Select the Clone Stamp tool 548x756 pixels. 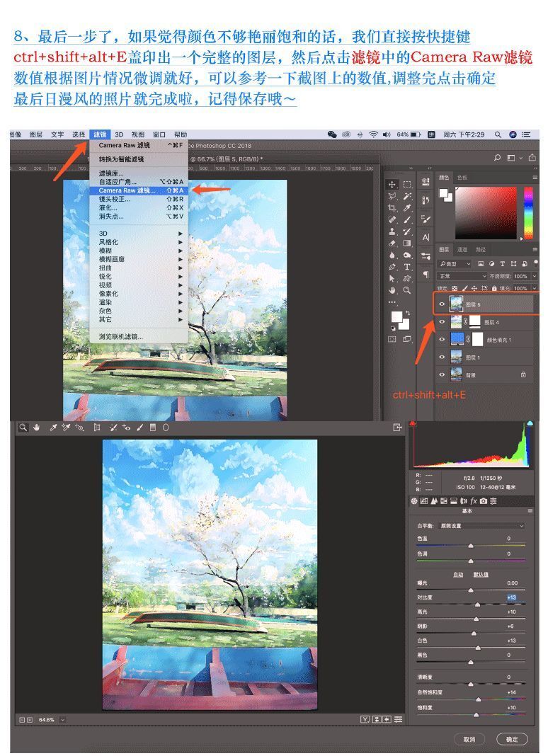pos(392,231)
